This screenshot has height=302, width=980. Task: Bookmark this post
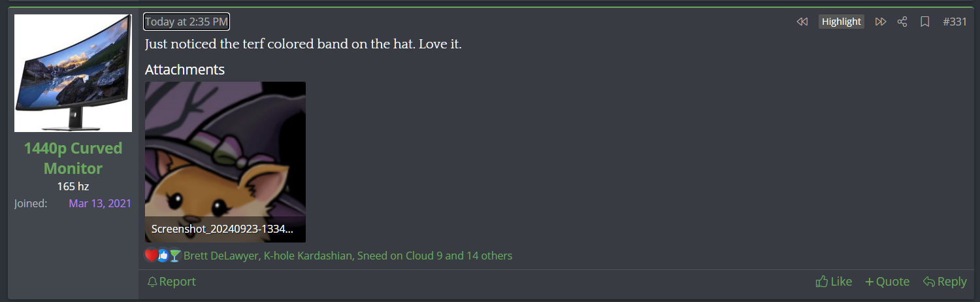(x=924, y=22)
